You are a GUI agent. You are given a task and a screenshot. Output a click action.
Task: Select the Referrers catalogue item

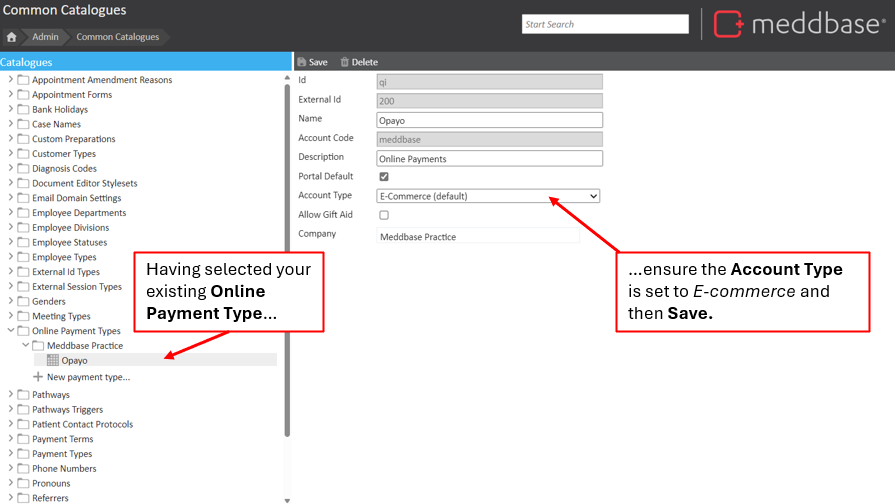coord(50,498)
